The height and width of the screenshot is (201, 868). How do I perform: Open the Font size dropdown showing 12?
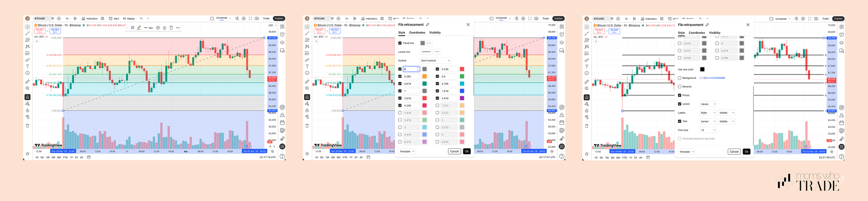point(708,130)
